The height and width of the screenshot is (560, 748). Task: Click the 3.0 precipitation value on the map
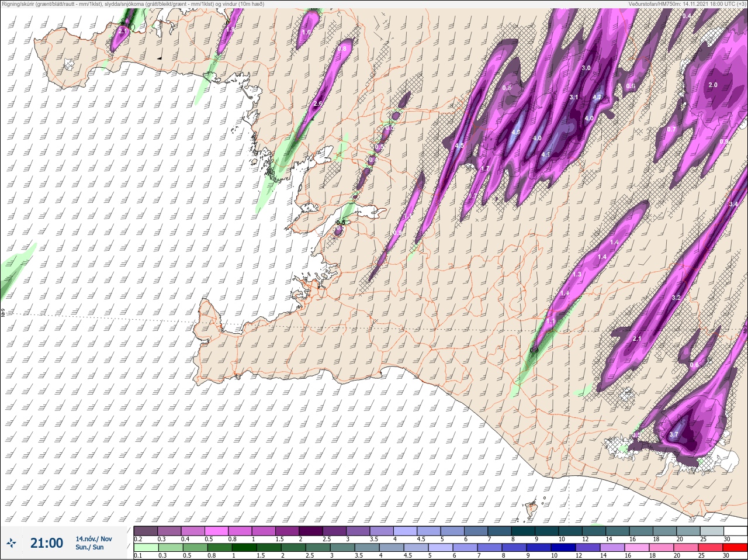pos(587,68)
